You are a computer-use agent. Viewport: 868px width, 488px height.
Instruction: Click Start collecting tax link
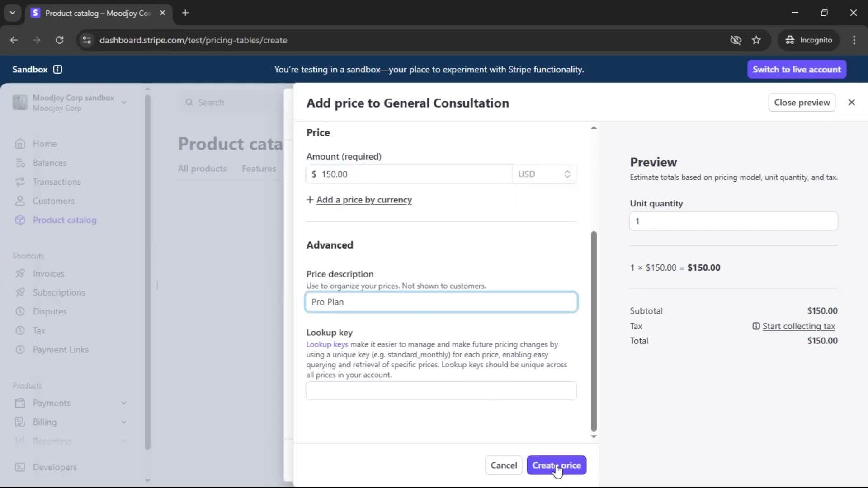point(798,326)
